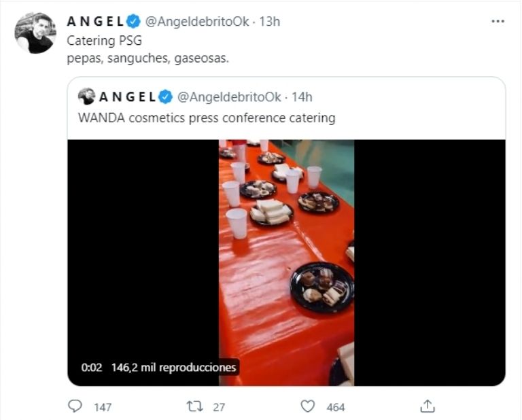Open the quoted tweet's 14h timestamp

tap(301, 97)
